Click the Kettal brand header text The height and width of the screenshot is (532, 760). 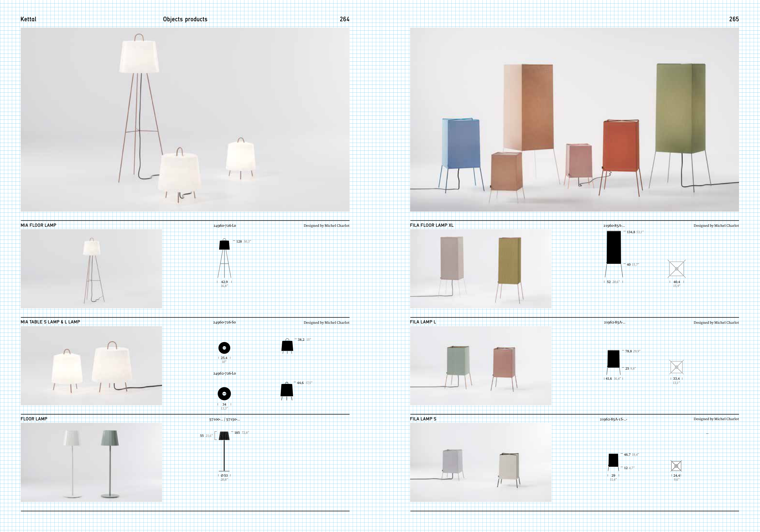point(29,19)
